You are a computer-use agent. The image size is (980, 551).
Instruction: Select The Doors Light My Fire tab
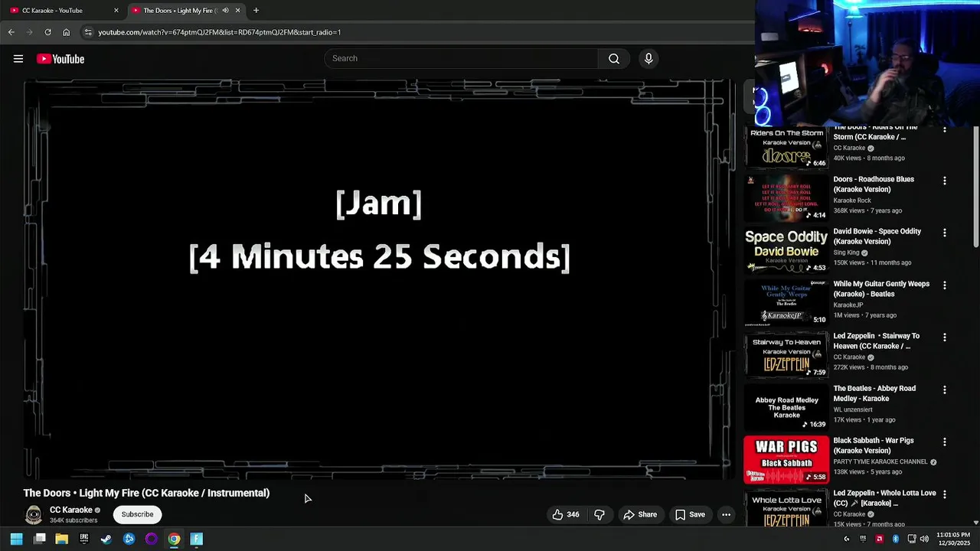187,11
